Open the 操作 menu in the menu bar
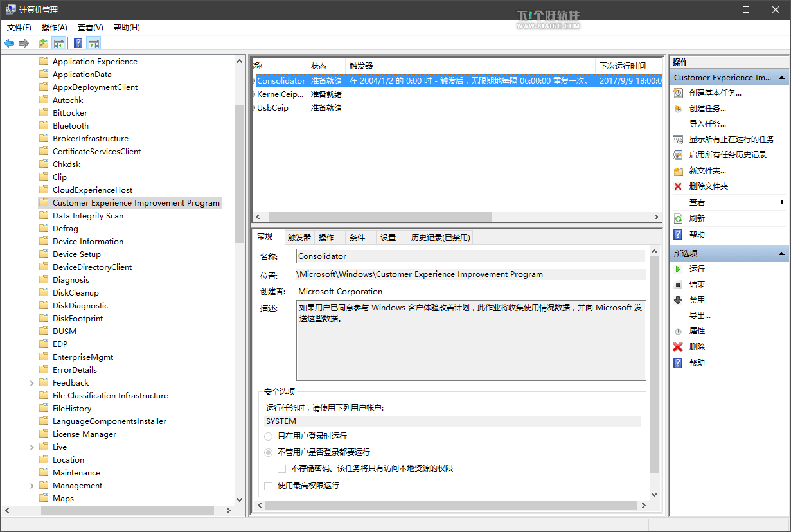This screenshot has width=791, height=532. (x=53, y=27)
